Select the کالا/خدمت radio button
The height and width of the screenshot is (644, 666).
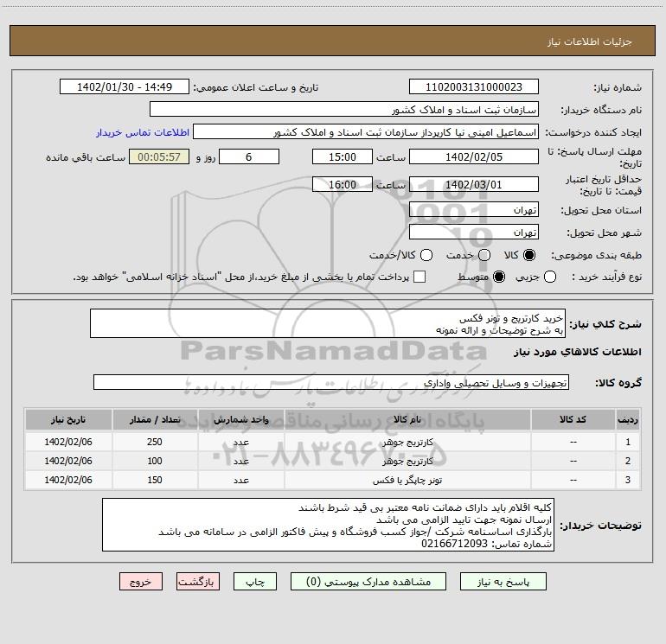pos(426,255)
